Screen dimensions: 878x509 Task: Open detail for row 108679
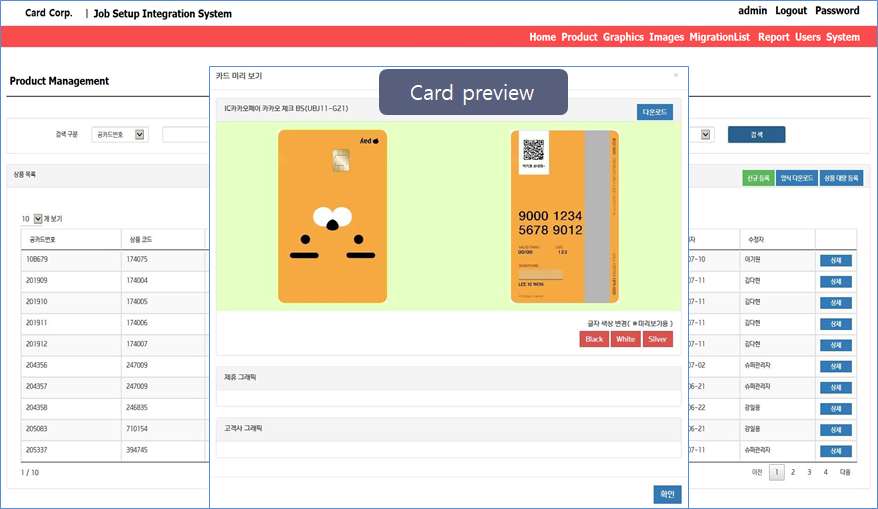(835, 260)
